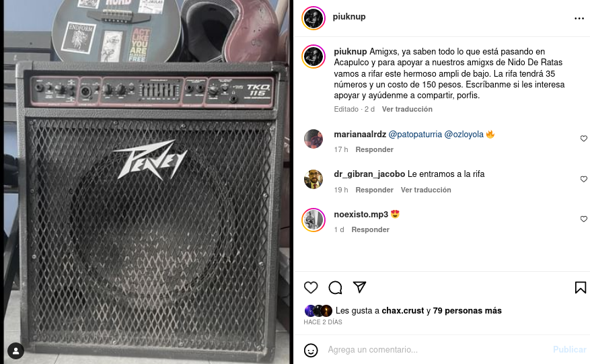
Task: Focus the Agrega un comentario field
Action: (437, 350)
